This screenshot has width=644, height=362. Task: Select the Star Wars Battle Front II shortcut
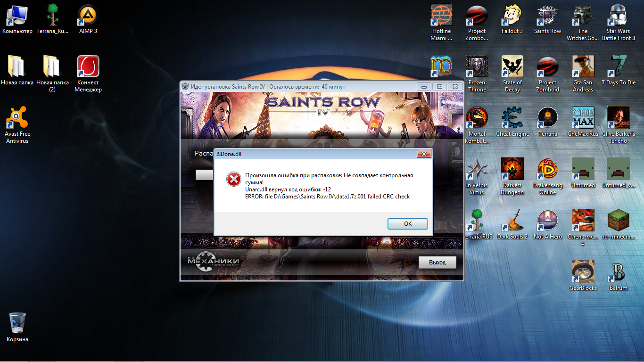point(618,23)
